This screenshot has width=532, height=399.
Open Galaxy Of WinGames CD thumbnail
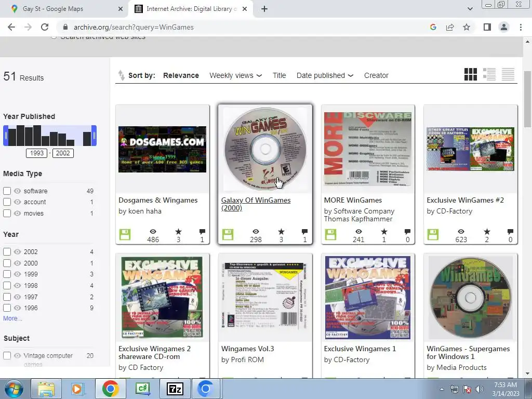(265, 149)
